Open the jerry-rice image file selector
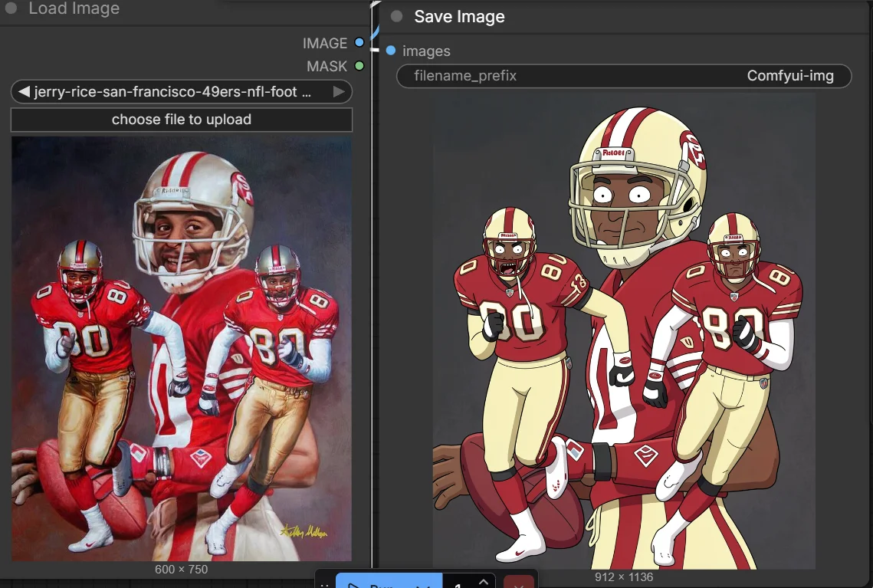Image resolution: width=873 pixels, height=588 pixels. point(182,91)
